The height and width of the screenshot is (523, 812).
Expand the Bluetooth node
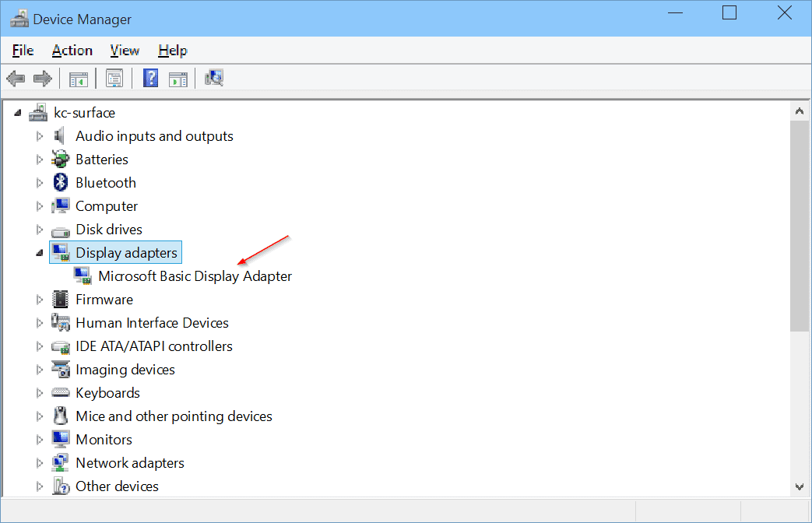coord(40,183)
